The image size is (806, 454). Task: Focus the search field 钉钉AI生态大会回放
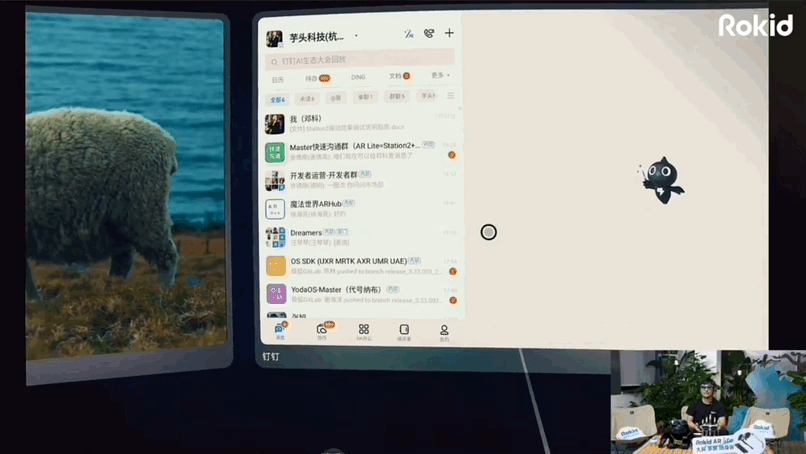360,60
